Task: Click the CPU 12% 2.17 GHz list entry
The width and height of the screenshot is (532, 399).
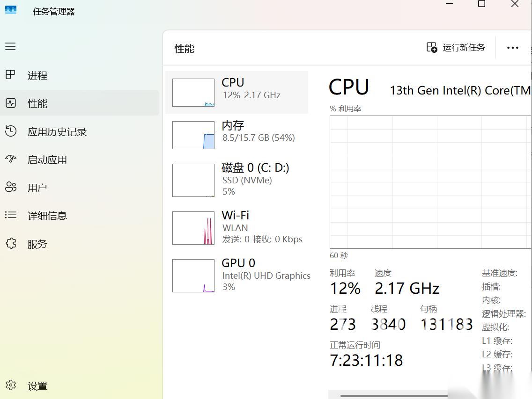Action: [237, 92]
